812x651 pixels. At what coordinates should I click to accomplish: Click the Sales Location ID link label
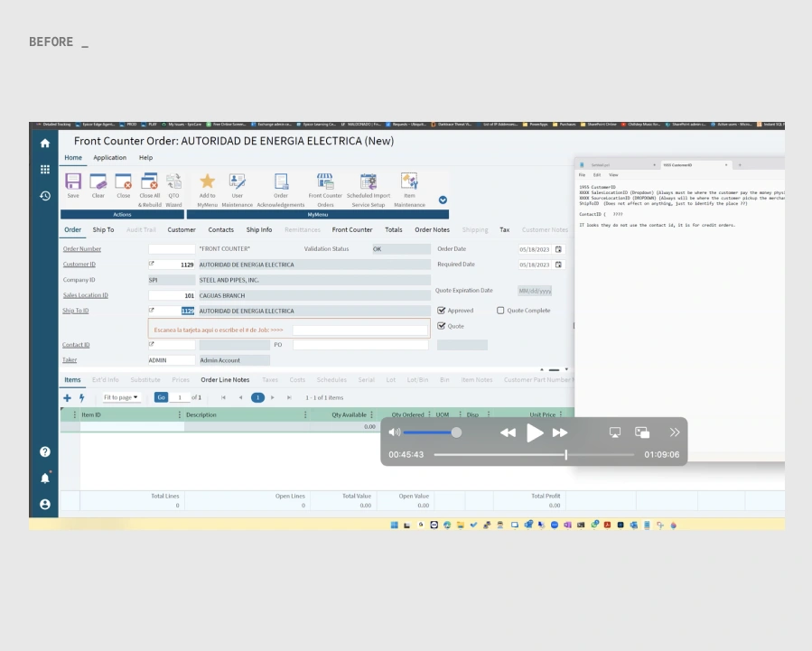[x=86, y=295]
